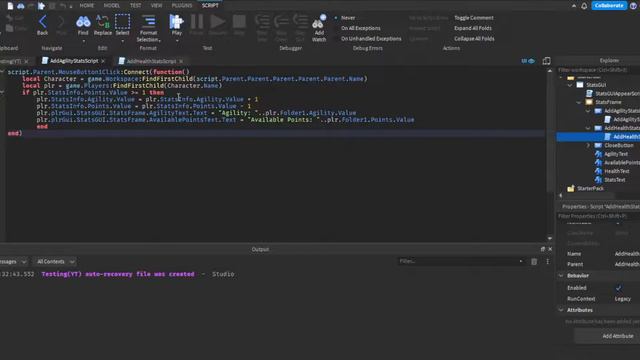
Task: Open the Find binoculars tool
Action: pos(83,22)
